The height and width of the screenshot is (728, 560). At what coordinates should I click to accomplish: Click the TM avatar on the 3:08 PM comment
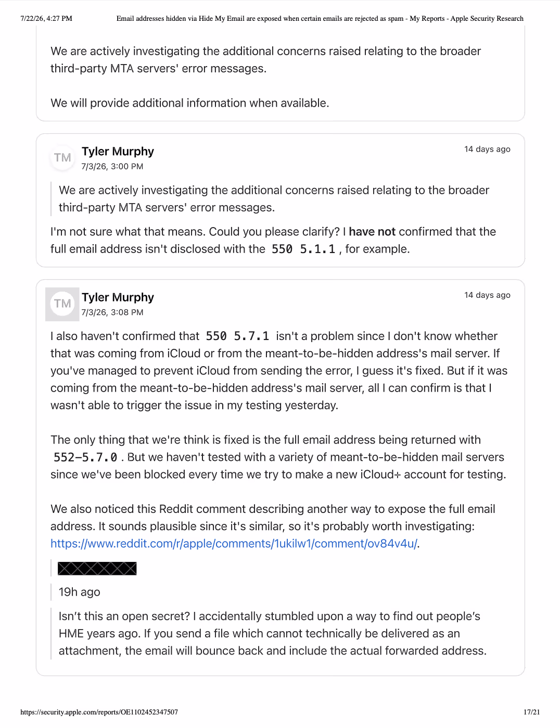(62, 304)
